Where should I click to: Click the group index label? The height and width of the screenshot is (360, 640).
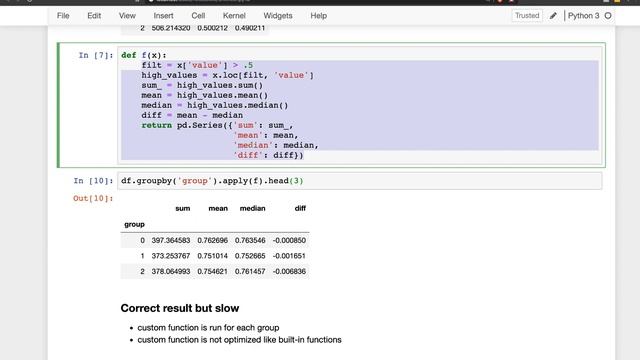pos(134,224)
